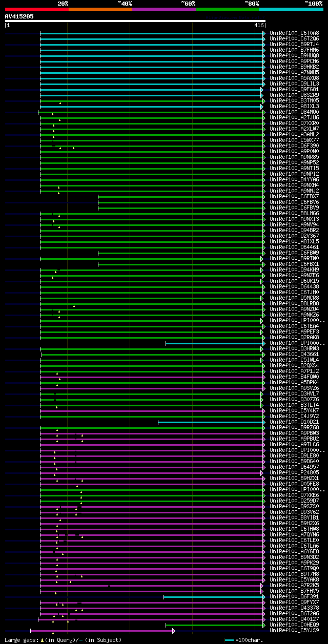Screen dimensions: 328x644
Task: Select hit label UniRef100_O64461
Action: point(294,247)
